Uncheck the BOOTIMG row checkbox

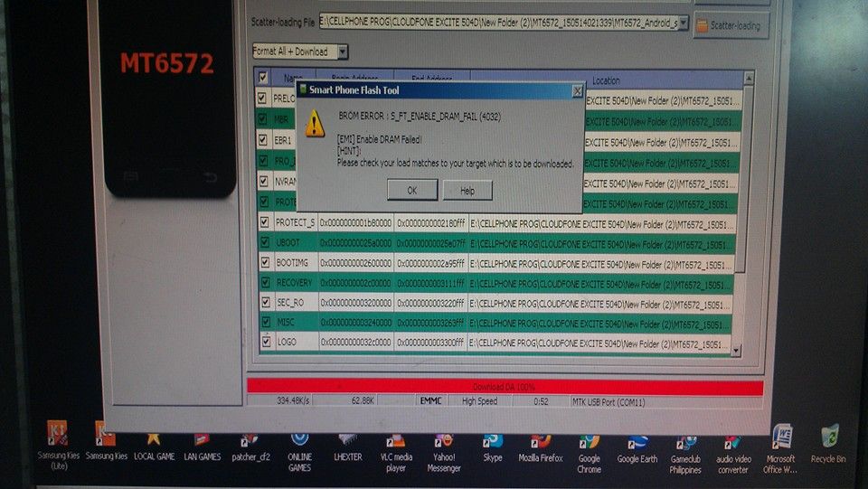265,262
